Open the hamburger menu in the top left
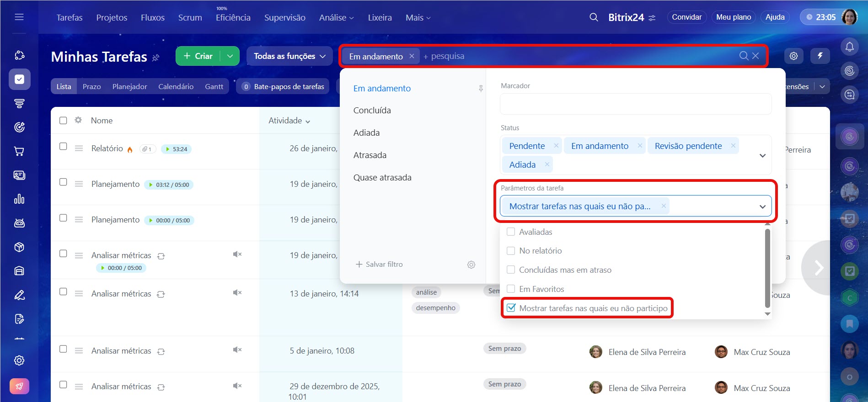 click(19, 17)
